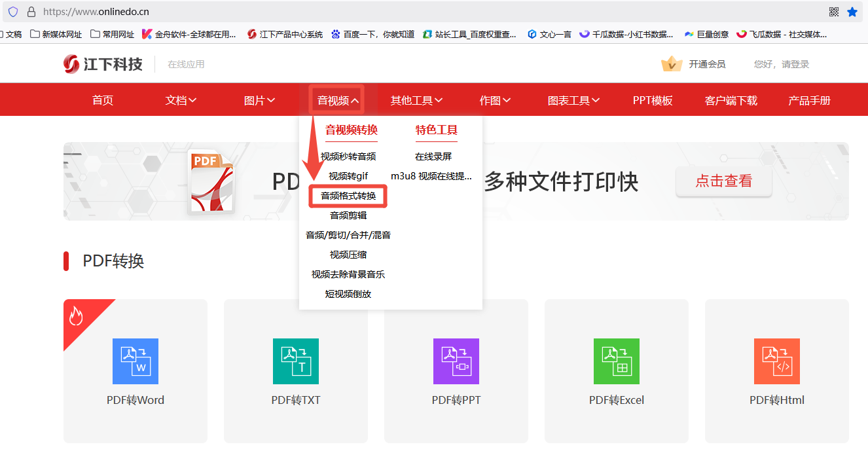
Task: Click the PDF file icon in banner
Action: [x=210, y=181]
